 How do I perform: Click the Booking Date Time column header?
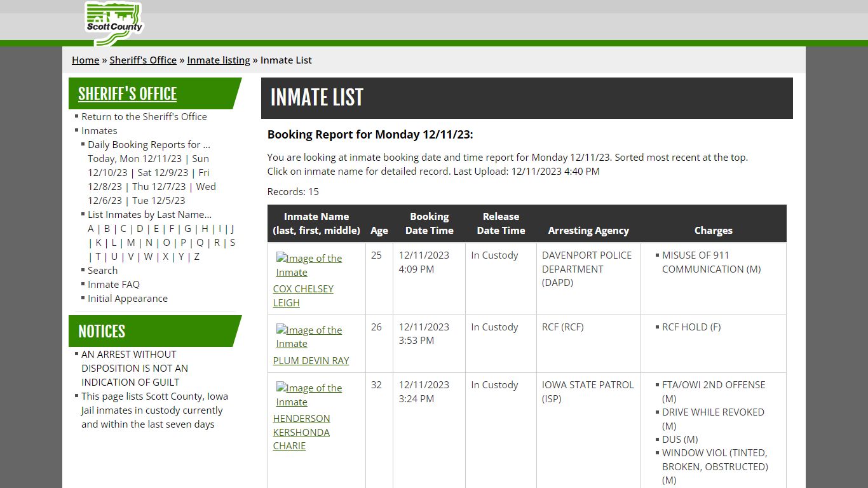coord(430,224)
